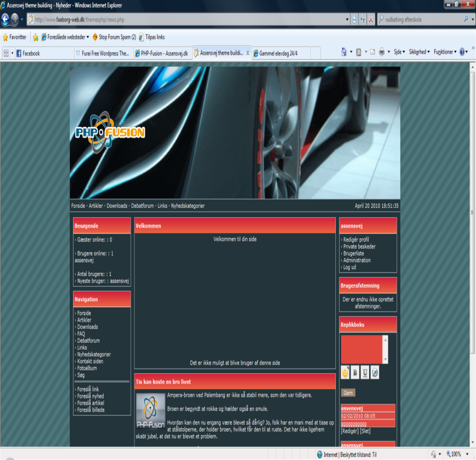Print the page with the printer icon

(x=381, y=52)
